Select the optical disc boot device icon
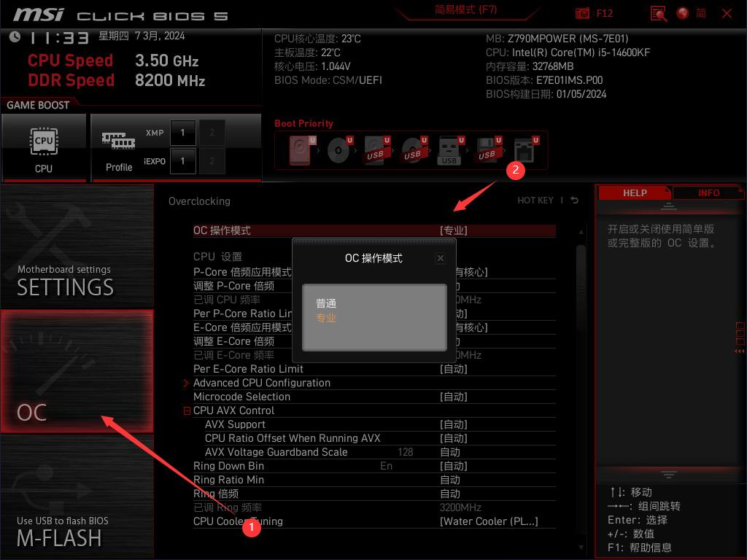Image resolution: width=747 pixels, height=560 pixels. (x=340, y=150)
